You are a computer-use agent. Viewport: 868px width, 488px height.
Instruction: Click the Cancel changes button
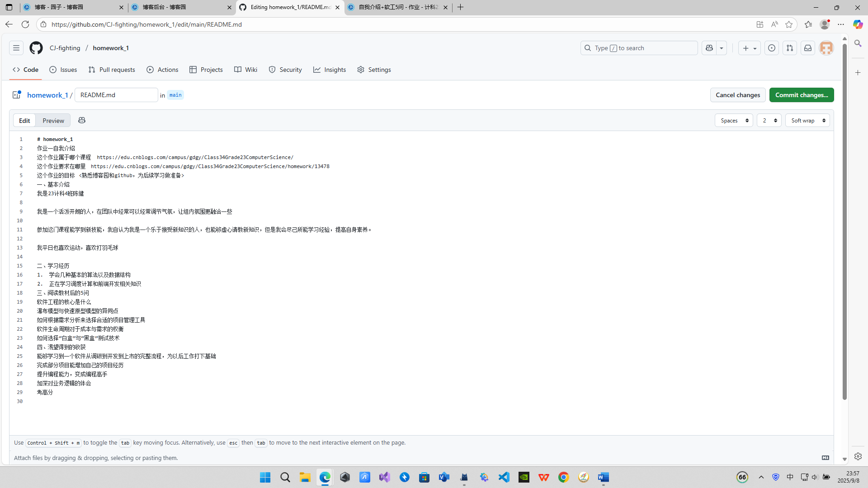737,95
